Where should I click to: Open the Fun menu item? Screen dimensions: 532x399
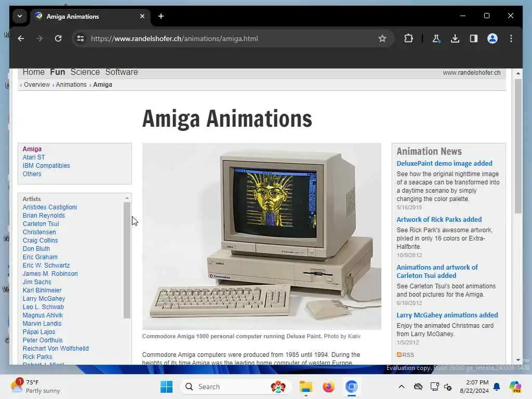point(57,72)
